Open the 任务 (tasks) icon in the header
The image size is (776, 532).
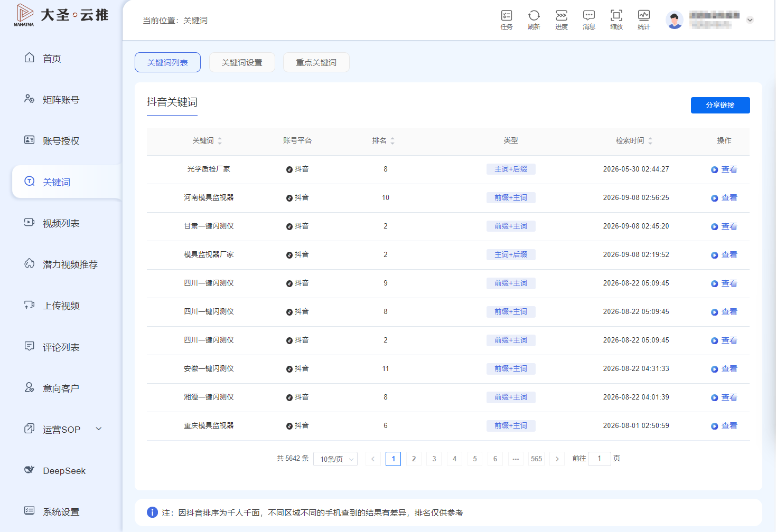(507, 20)
